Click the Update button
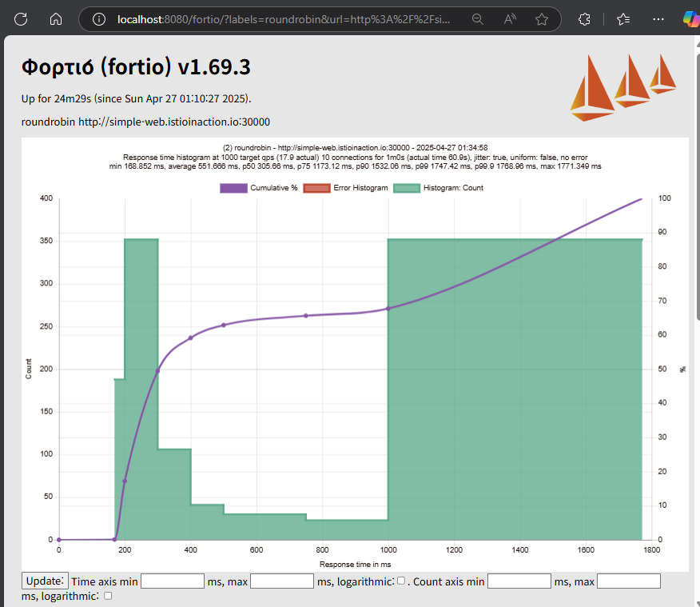This screenshot has height=607, width=700. click(45, 581)
